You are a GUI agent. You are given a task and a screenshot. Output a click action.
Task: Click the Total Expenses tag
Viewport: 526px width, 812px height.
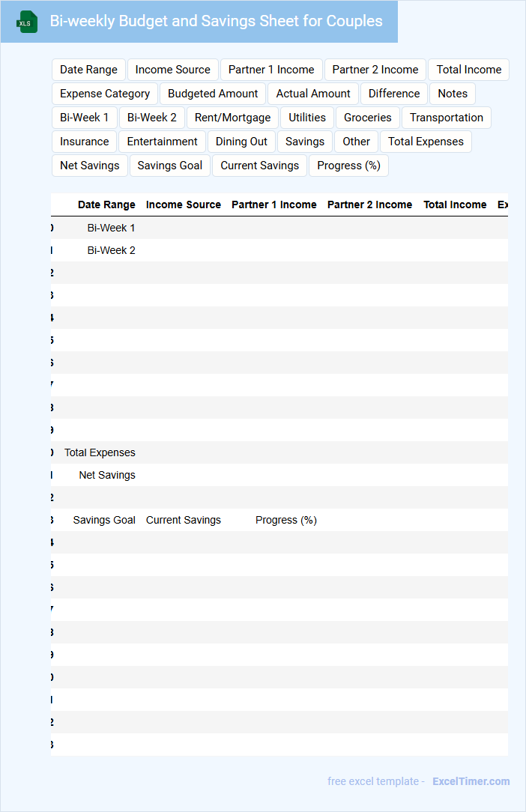click(x=426, y=142)
